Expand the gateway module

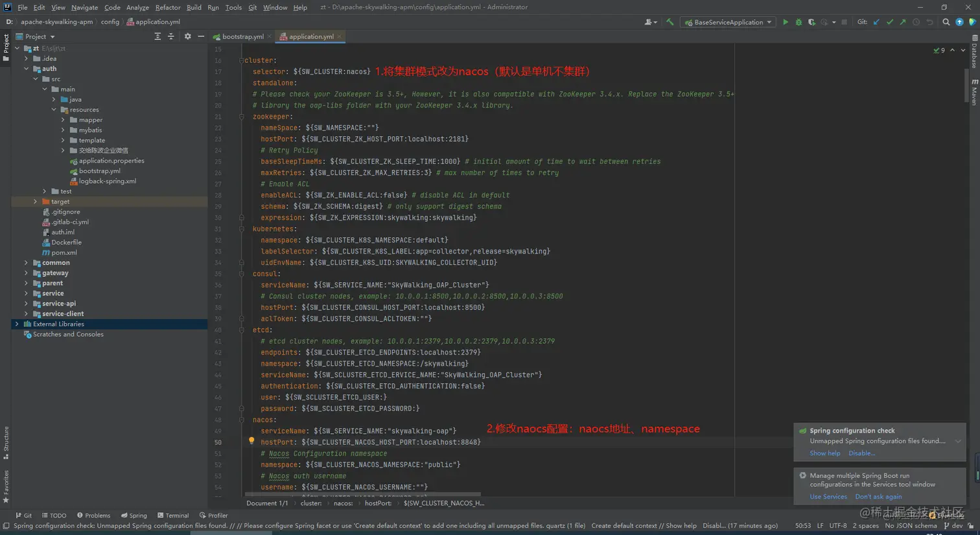27,273
